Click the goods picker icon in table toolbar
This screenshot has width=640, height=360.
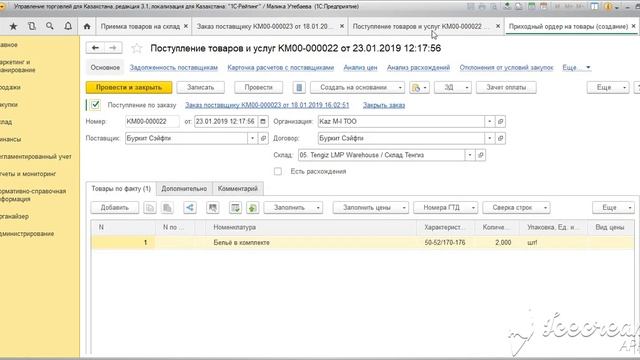click(x=213, y=208)
